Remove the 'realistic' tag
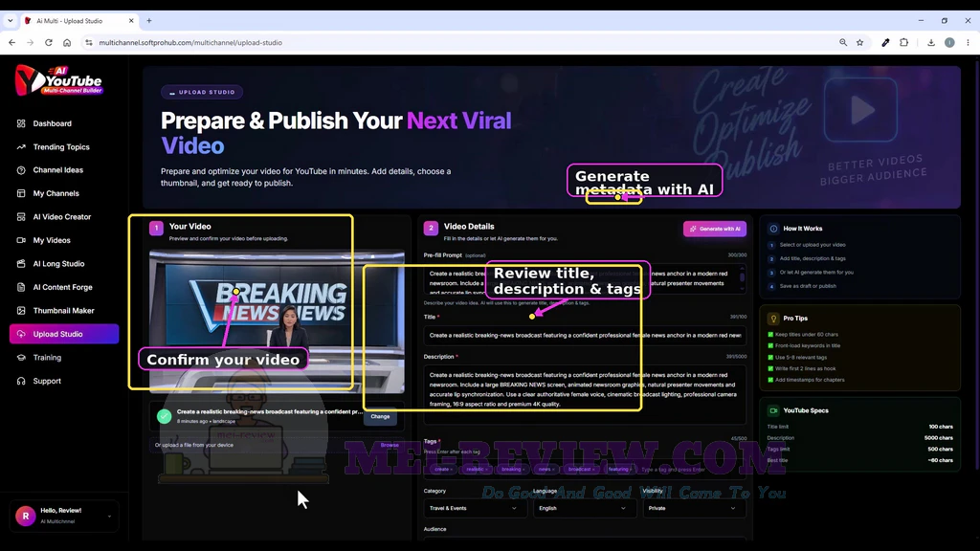Screen dimensions: 980x551 click(x=485, y=469)
